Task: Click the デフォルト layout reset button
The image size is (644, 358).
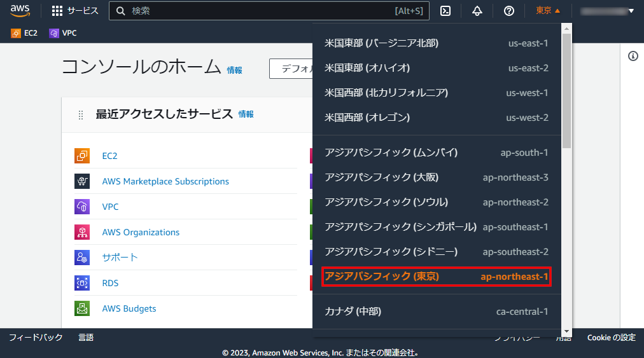Action: 291,69
